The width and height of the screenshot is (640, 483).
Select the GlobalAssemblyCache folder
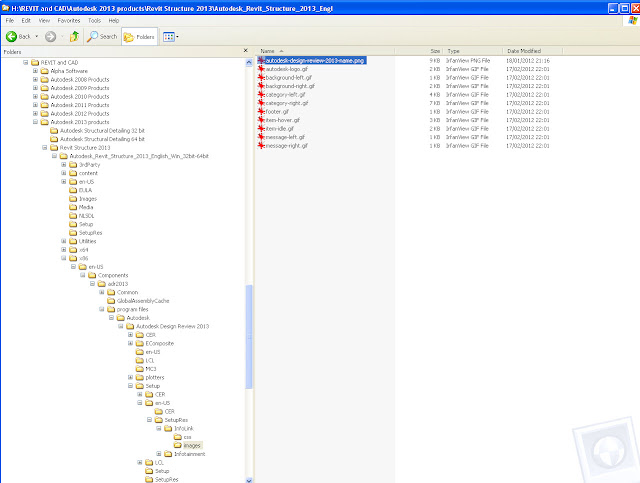tap(143, 301)
